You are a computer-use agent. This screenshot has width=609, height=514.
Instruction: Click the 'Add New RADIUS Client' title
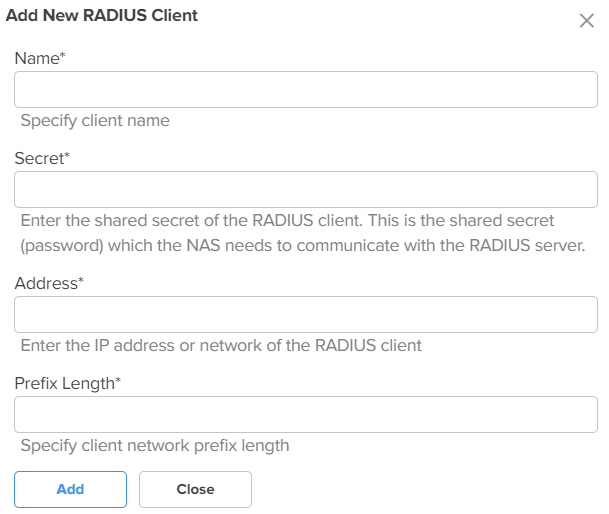point(102,16)
